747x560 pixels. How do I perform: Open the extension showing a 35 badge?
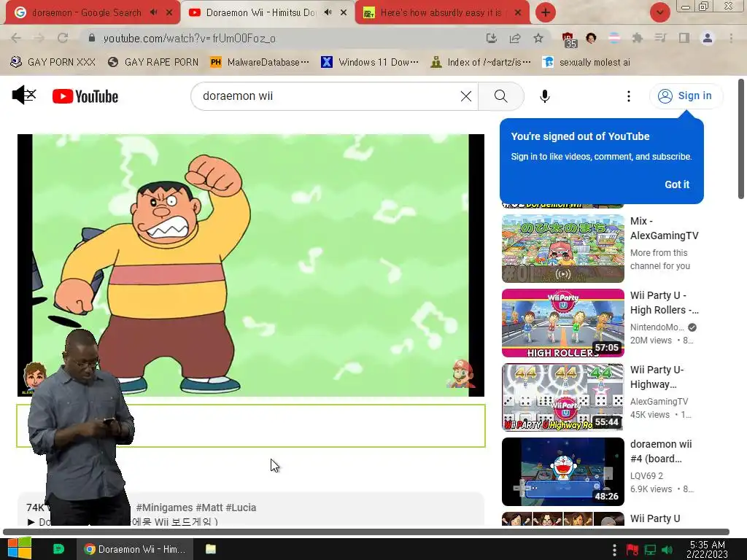coord(568,39)
